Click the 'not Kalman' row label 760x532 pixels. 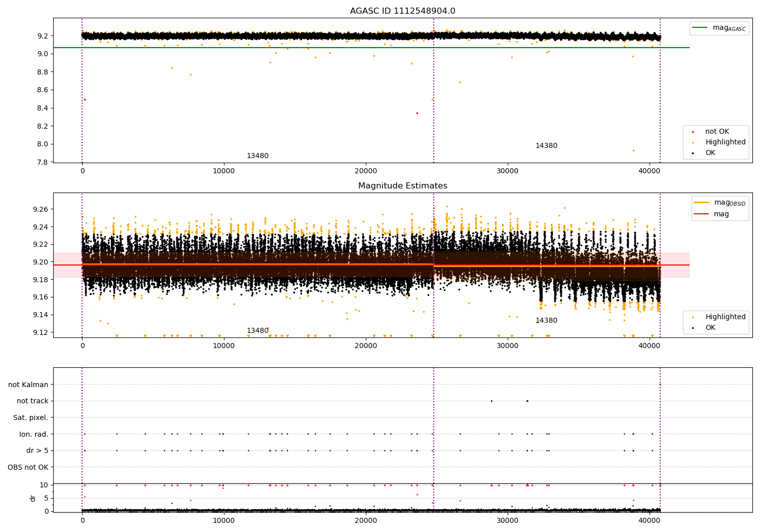click(28, 385)
